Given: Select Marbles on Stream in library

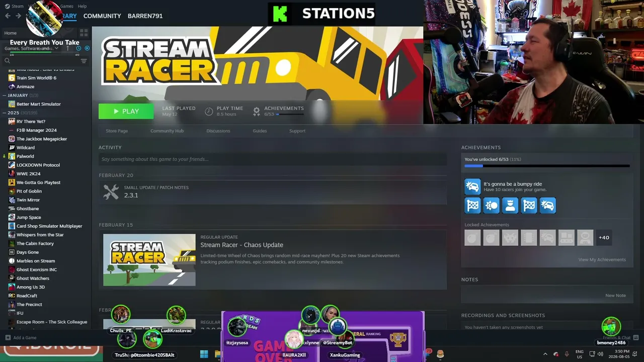Looking at the screenshot, I should [x=36, y=261].
